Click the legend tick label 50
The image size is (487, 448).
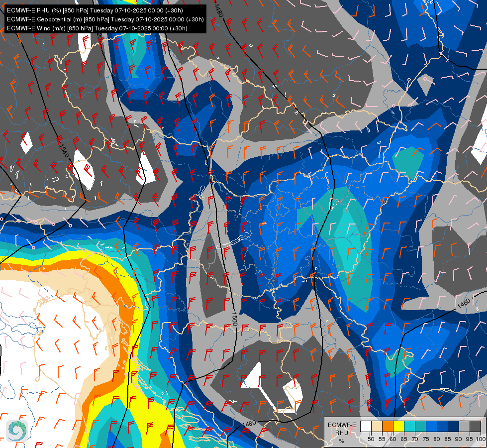point(371,439)
